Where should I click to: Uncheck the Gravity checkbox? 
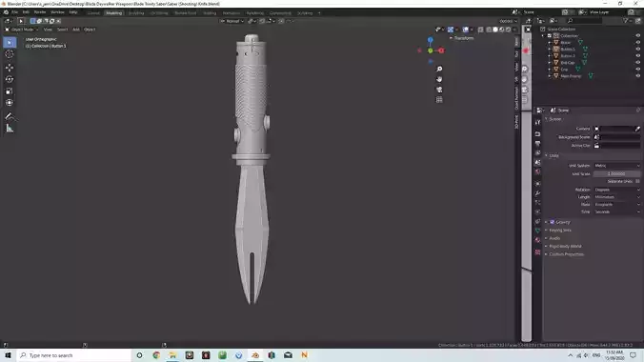point(552,222)
